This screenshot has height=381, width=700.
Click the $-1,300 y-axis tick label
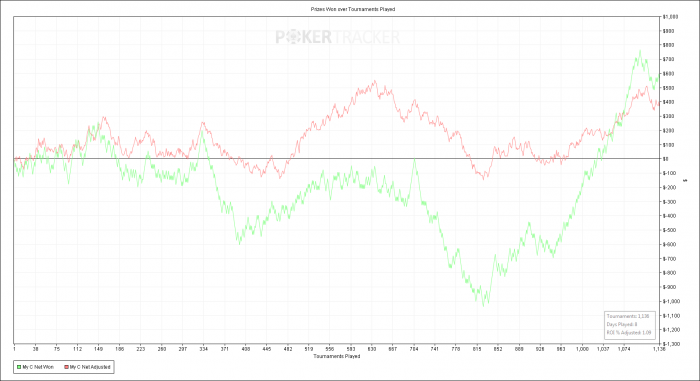click(671, 344)
